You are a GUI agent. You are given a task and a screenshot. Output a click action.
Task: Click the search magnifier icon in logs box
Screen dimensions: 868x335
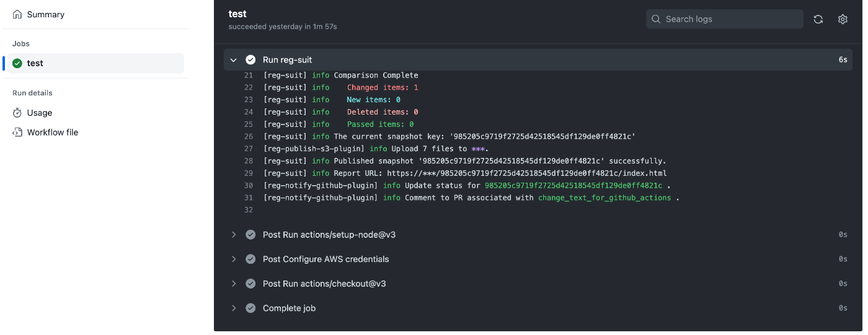(656, 19)
